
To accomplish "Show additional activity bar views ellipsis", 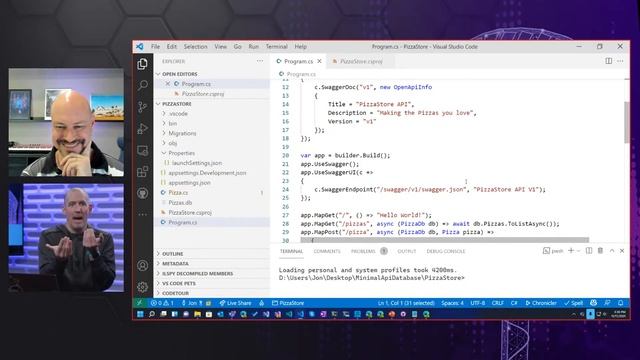I will tap(142, 214).
